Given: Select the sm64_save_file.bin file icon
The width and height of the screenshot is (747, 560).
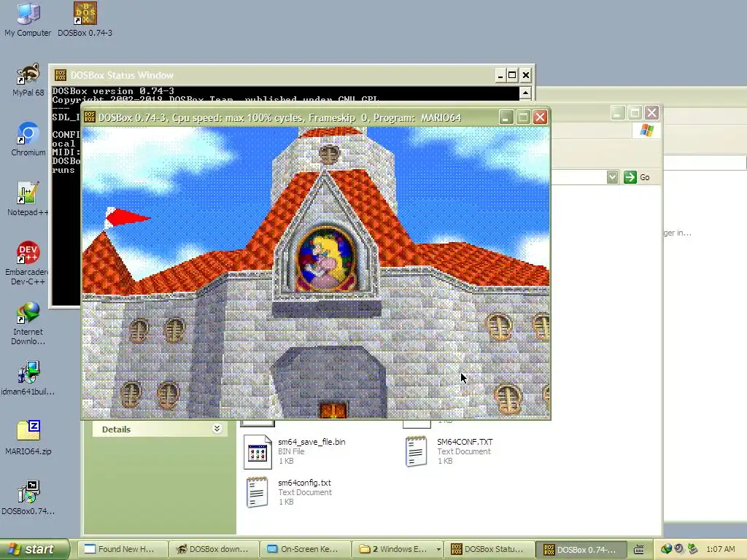Looking at the screenshot, I should click(258, 452).
